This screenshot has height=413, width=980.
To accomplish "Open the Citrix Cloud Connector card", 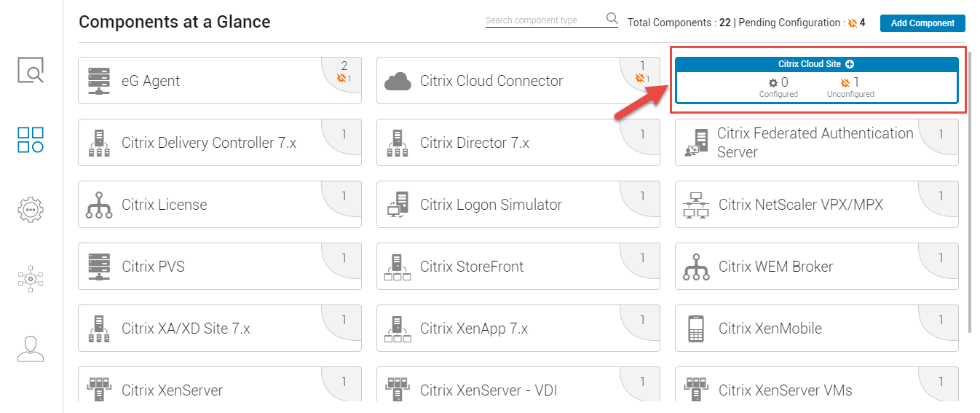I will click(x=518, y=81).
